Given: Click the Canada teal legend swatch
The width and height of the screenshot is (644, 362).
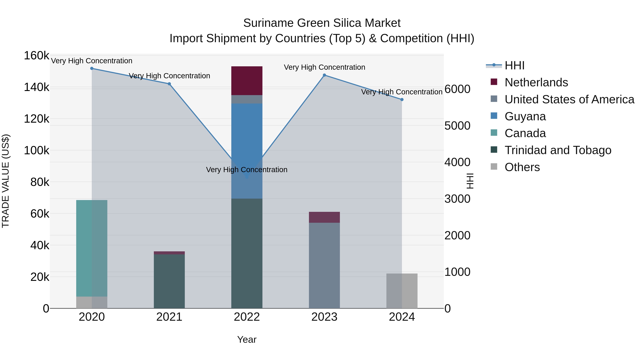Looking at the screenshot, I should pyautogui.click(x=494, y=133).
